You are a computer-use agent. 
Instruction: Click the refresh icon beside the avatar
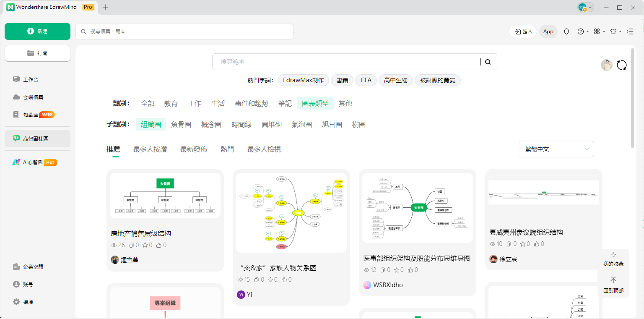click(x=622, y=65)
